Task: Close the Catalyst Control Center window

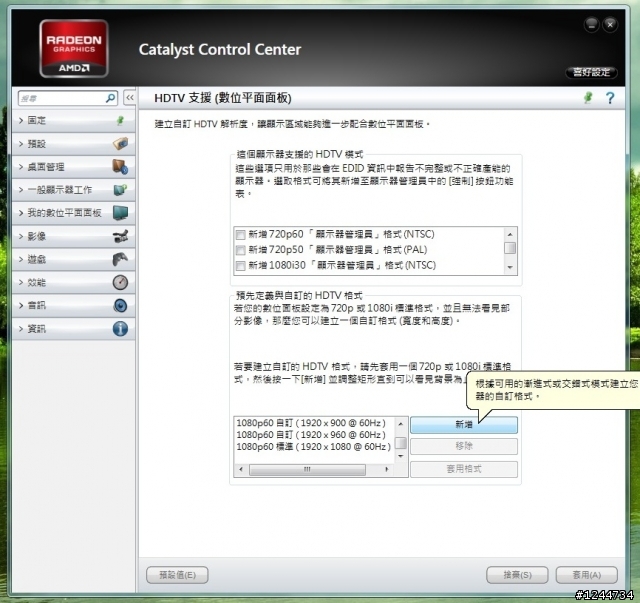Action: 610,25
